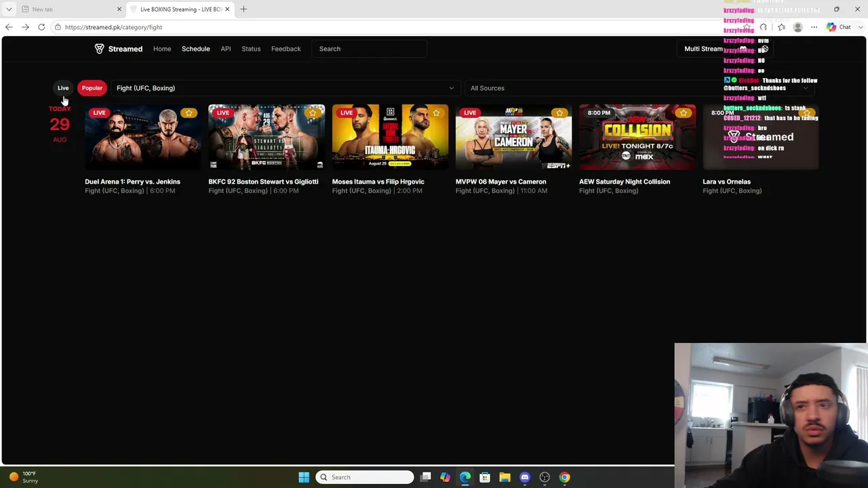Toggle the Live filter
This screenshot has width=868, height=488.
pyautogui.click(x=63, y=88)
